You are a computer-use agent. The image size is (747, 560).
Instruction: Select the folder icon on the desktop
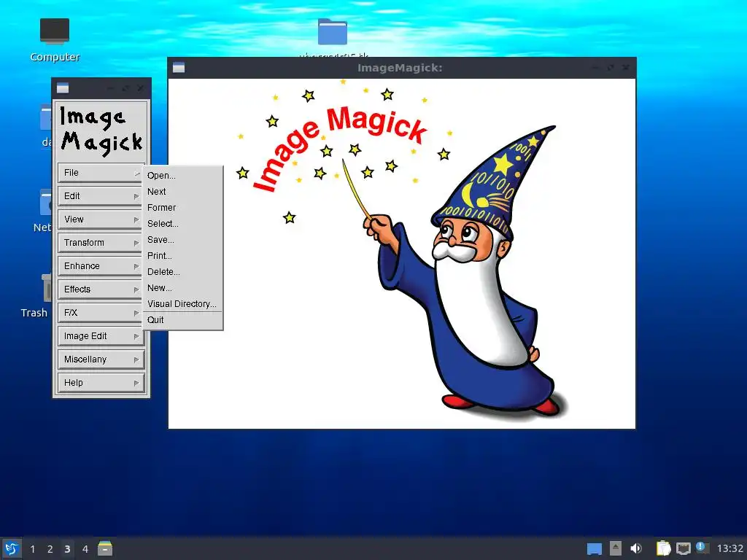tap(333, 32)
